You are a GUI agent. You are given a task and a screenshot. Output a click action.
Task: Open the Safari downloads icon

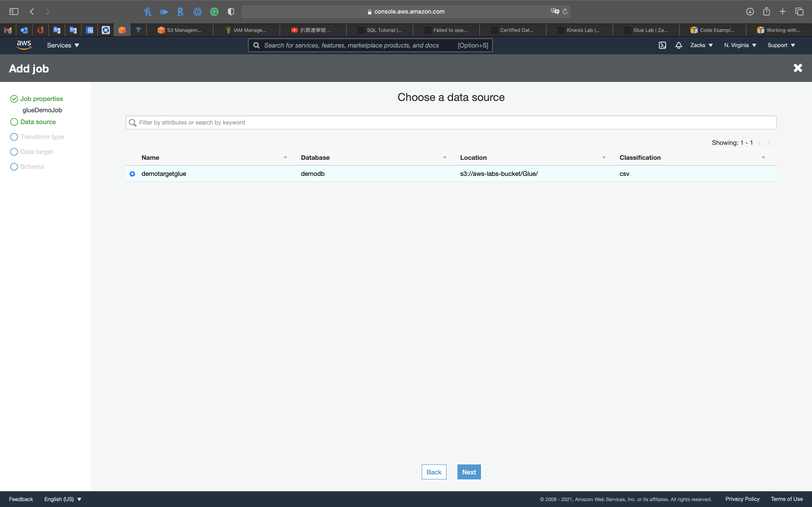[750, 12]
